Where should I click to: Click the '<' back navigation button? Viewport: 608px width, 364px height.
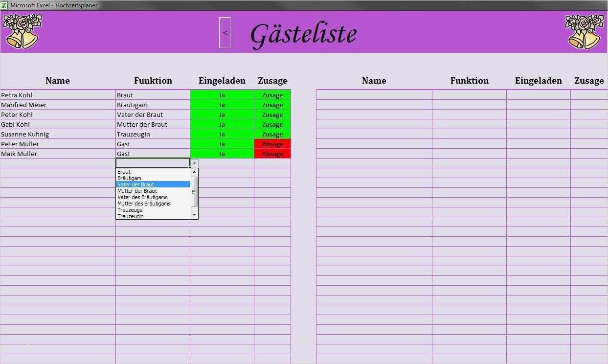click(x=225, y=33)
